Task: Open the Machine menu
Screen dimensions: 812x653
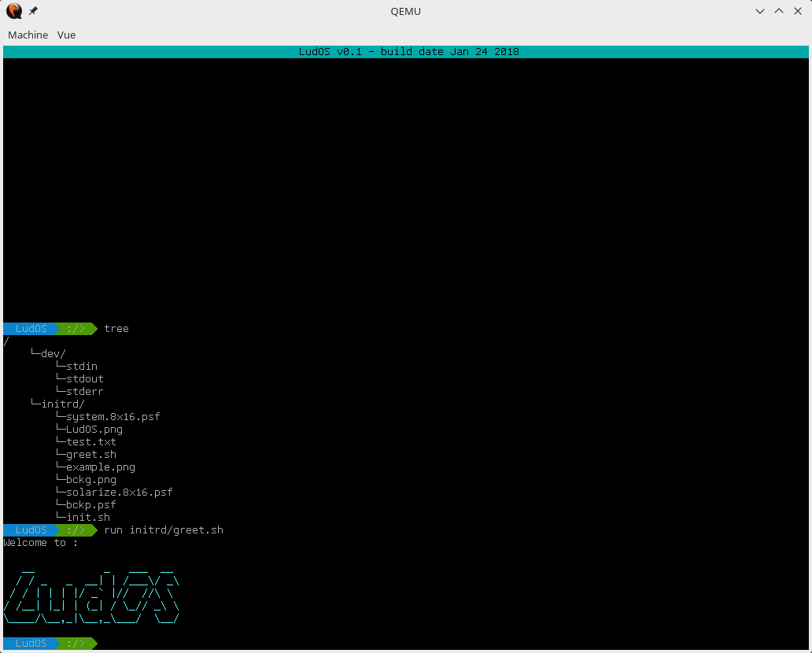Action: tap(28, 35)
